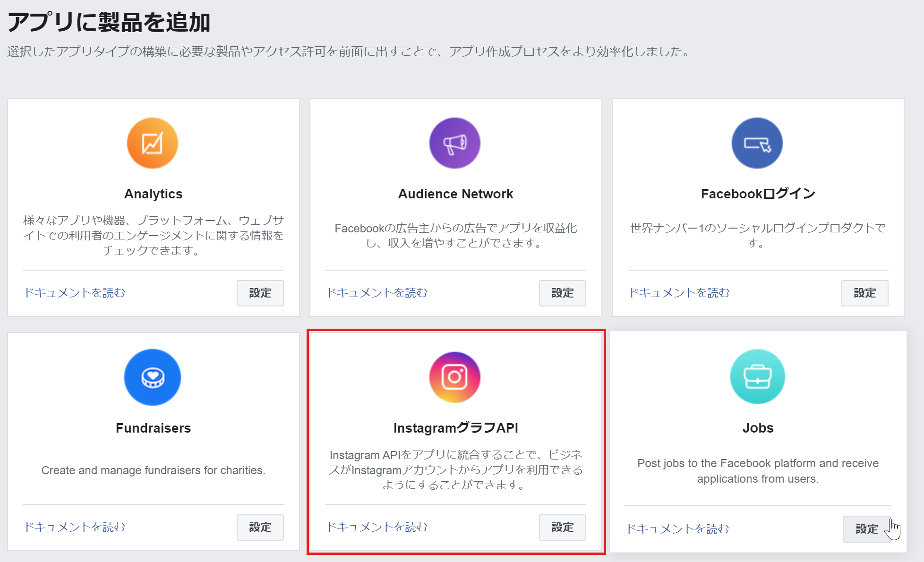Click the Fundraisers card title

coord(154,428)
